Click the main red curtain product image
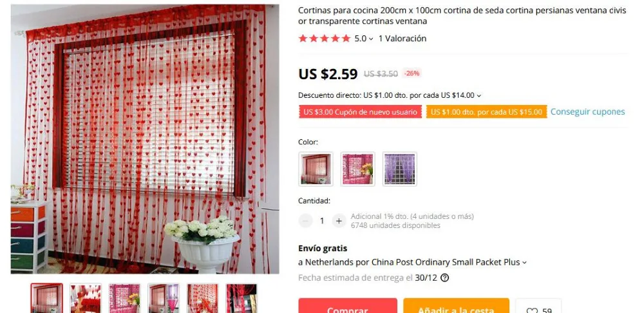644x313 pixels. pyautogui.click(x=145, y=139)
